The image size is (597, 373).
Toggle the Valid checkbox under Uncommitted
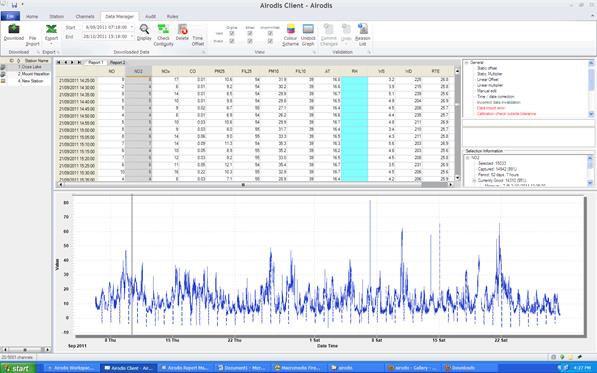[270, 33]
